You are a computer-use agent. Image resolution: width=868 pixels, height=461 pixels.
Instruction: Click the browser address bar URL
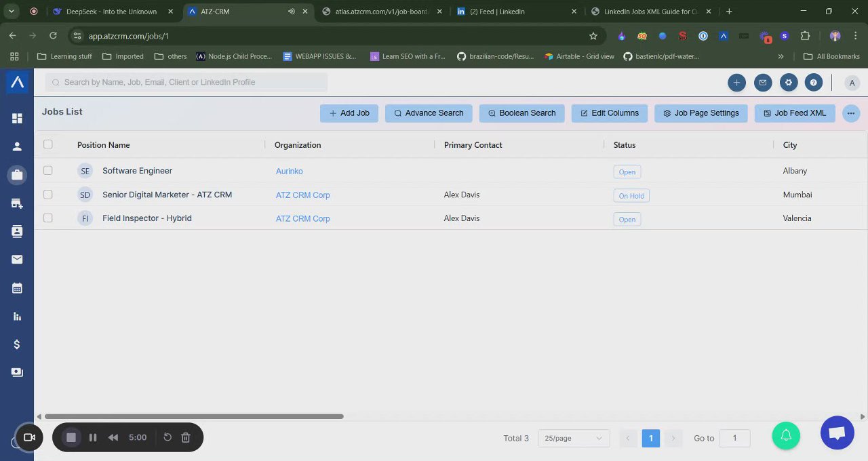pyautogui.click(x=129, y=36)
